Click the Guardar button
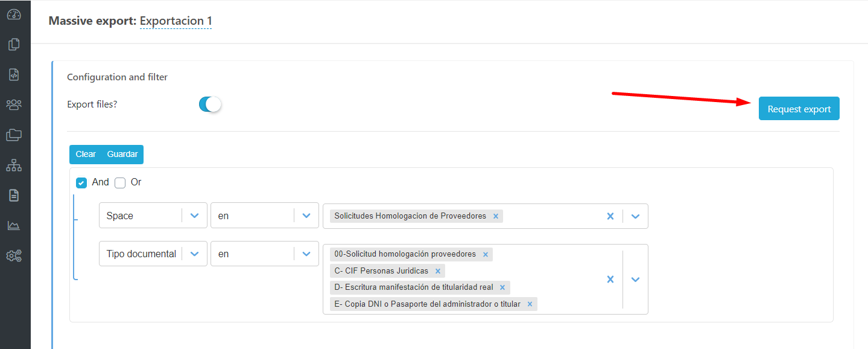 (x=122, y=154)
